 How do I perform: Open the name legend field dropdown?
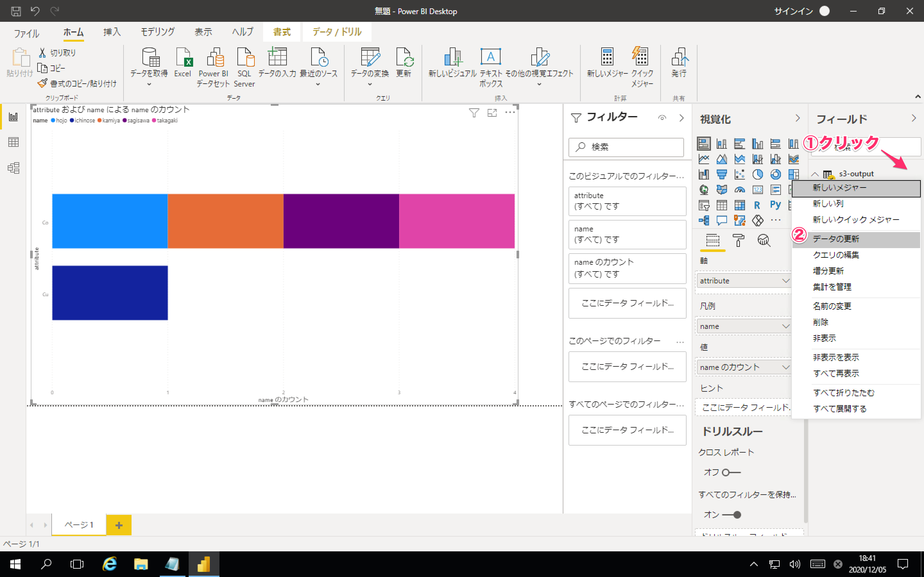[785, 326]
